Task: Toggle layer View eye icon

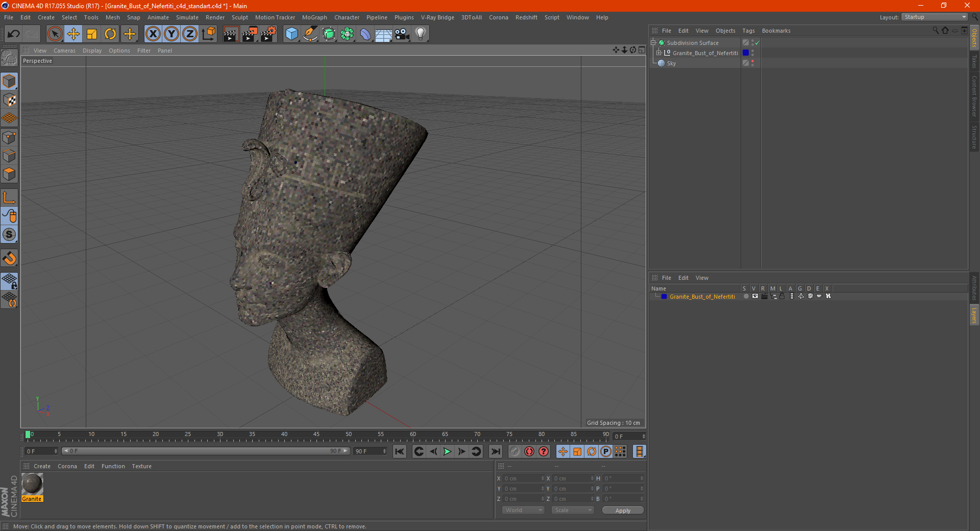Action: [755, 296]
